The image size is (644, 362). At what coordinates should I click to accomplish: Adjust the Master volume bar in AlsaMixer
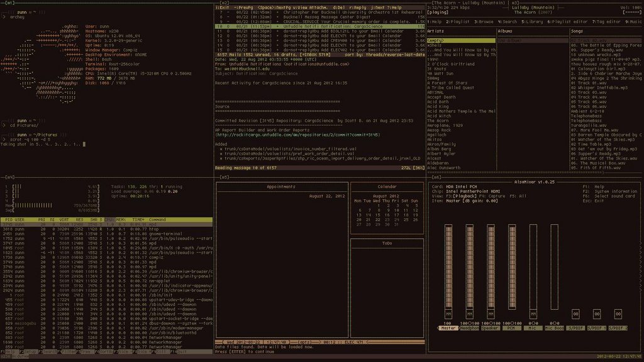click(448, 266)
